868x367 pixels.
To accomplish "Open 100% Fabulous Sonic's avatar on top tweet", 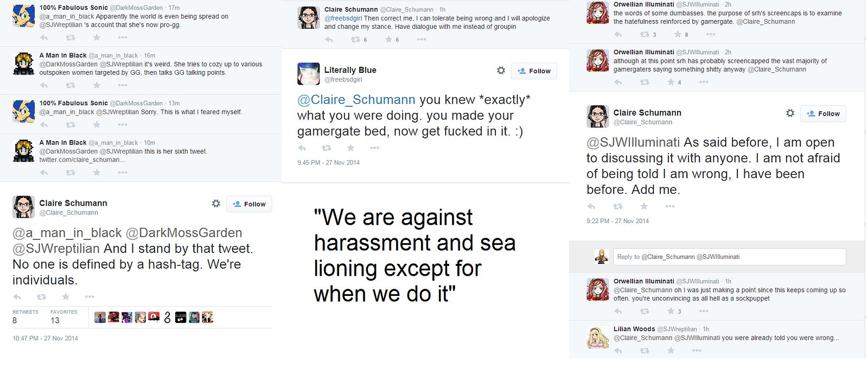I will [24, 16].
